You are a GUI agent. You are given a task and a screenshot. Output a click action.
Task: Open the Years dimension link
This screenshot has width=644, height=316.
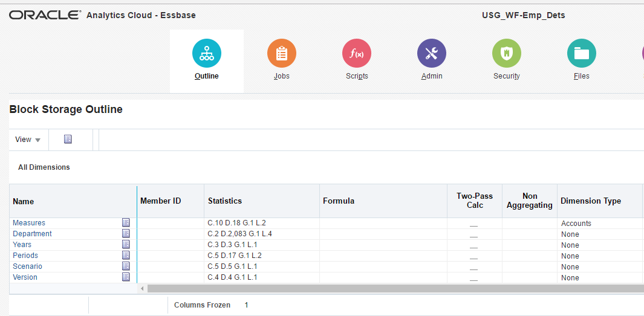click(22, 245)
